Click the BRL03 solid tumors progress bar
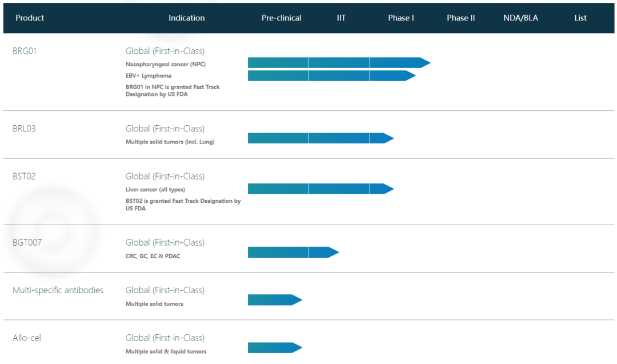Screen dimensions: 617x364 coord(320,138)
